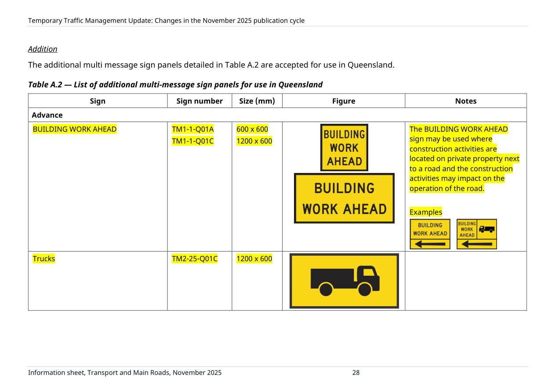Viewport: 555px width, 392px height.
Task: Click the example sign with truck and arrow
Action: (x=477, y=234)
